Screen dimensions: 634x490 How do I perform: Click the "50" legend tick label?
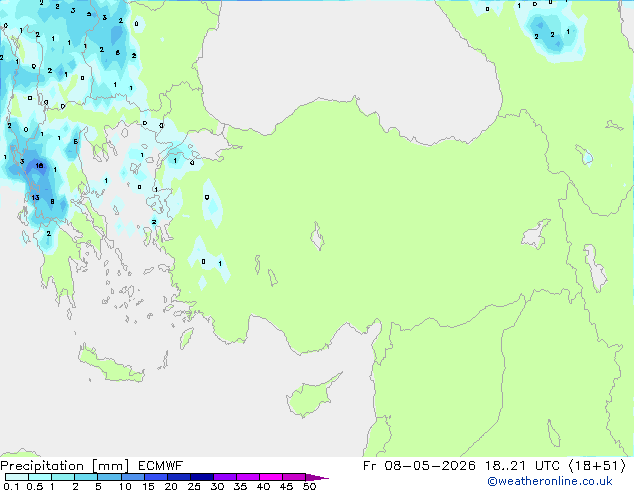point(309,486)
